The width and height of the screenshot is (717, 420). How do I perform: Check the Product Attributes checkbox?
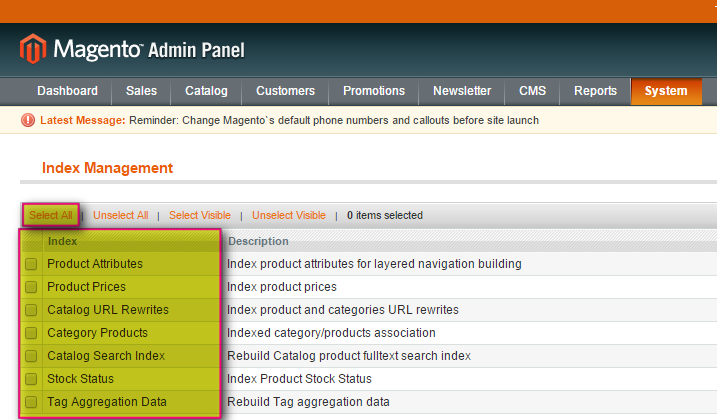(32, 264)
